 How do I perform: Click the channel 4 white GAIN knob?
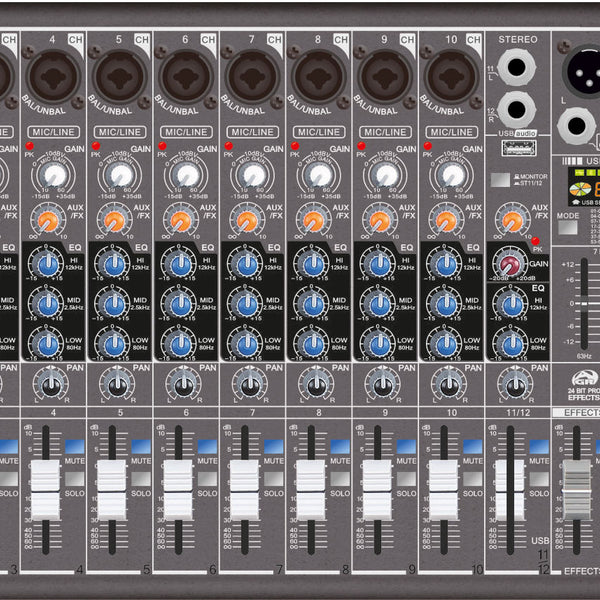[x=55, y=176]
